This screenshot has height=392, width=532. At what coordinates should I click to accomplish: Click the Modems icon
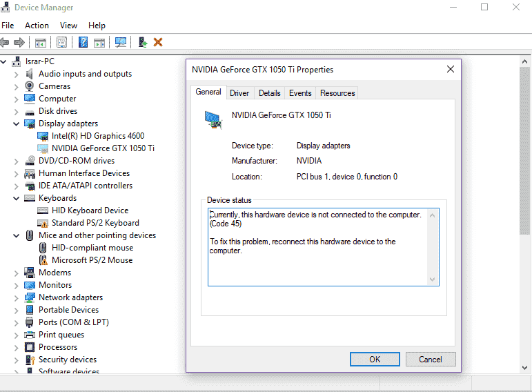(x=30, y=272)
